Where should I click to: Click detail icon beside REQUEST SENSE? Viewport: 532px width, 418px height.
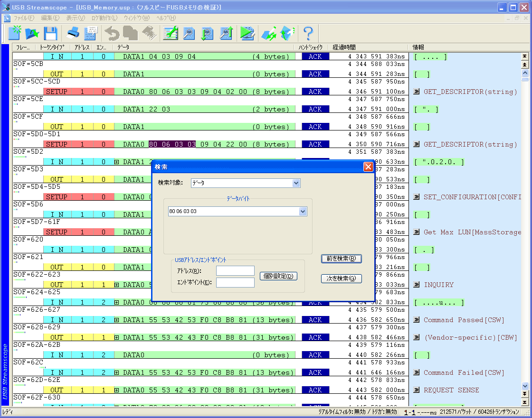pos(416,390)
